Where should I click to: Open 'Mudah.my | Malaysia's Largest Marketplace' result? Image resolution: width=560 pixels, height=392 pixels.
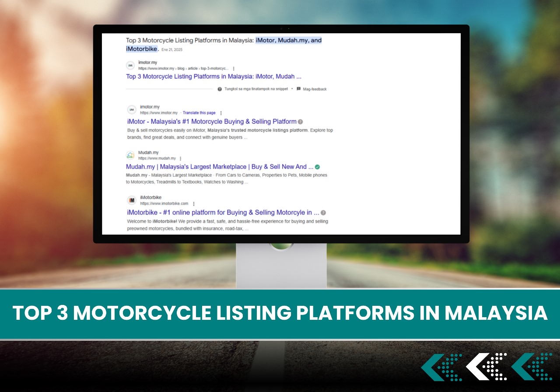[x=220, y=167]
